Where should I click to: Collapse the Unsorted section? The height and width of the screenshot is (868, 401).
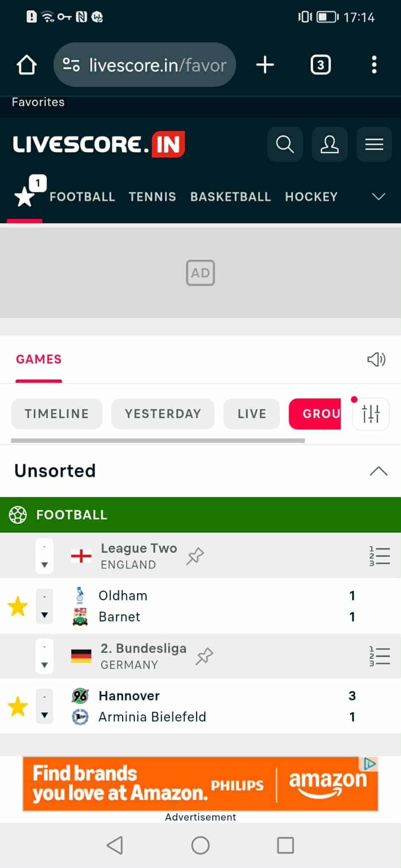tap(379, 471)
